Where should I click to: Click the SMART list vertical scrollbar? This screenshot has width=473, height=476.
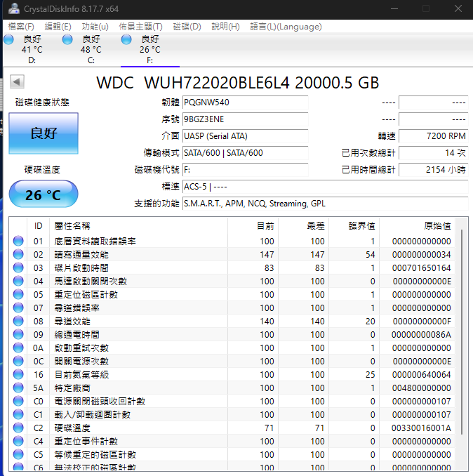(462, 331)
